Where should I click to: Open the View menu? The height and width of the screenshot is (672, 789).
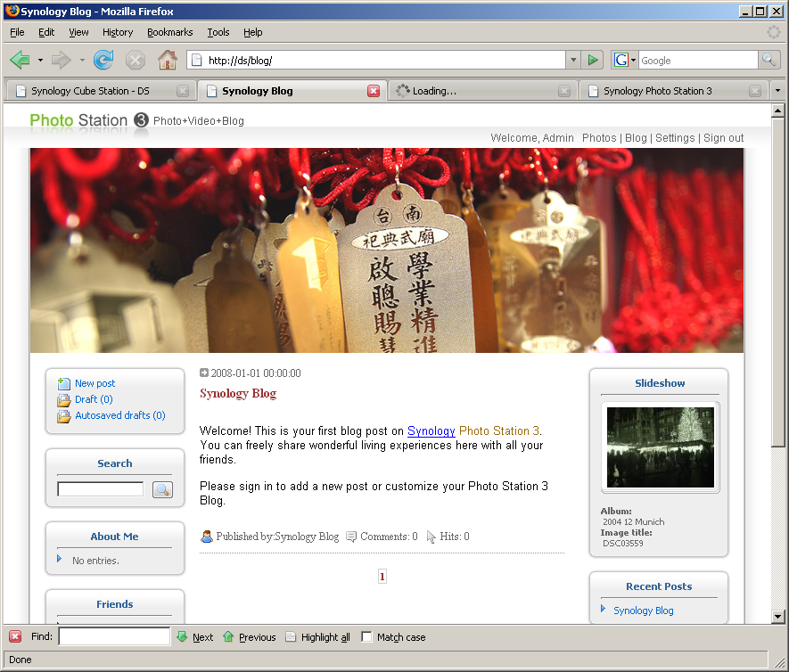pos(78,32)
